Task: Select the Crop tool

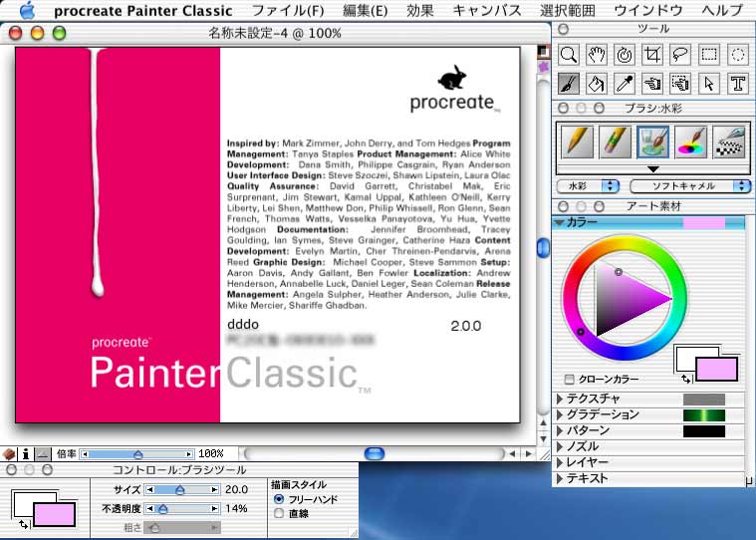Action: [x=652, y=55]
